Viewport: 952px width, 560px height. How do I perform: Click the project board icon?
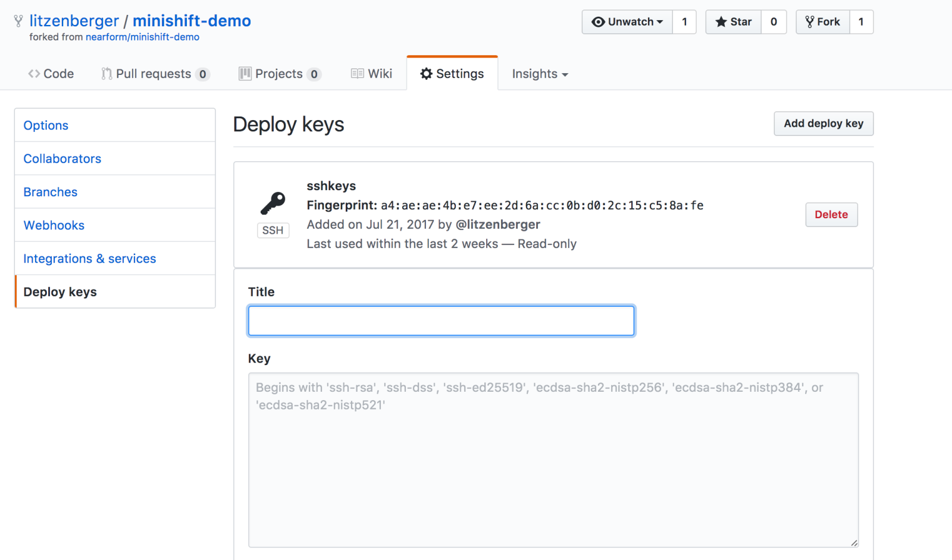[x=245, y=74]
